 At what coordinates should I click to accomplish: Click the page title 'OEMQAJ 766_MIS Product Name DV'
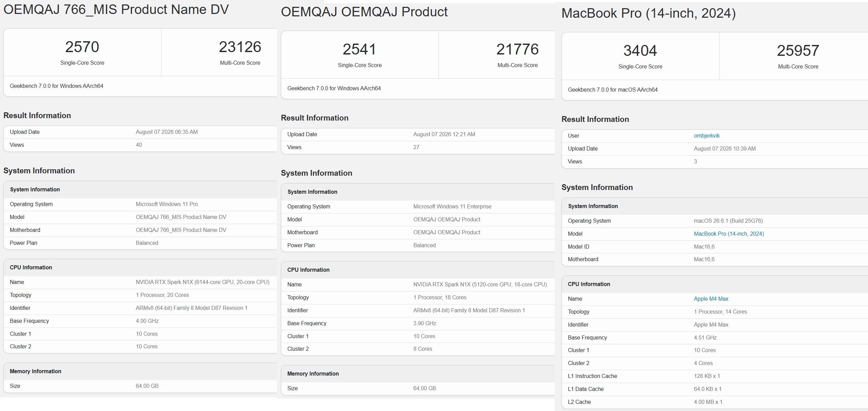point(116,10)
